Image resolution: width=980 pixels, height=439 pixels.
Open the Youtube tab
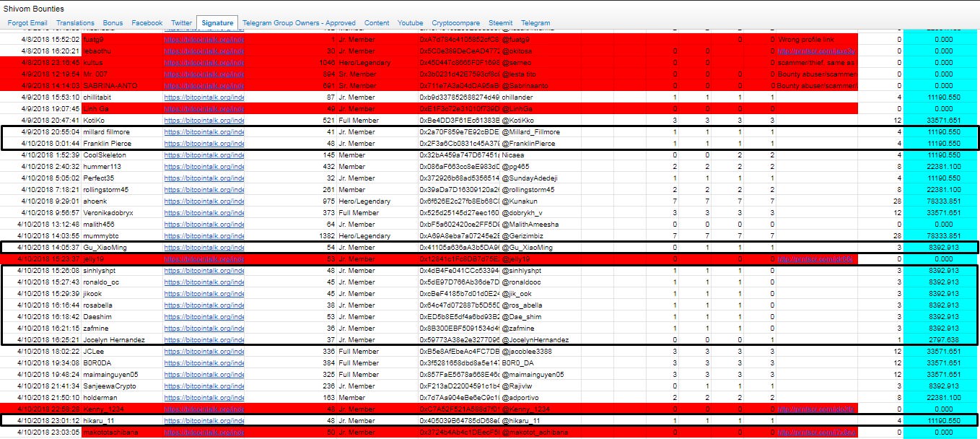(411, 23)
